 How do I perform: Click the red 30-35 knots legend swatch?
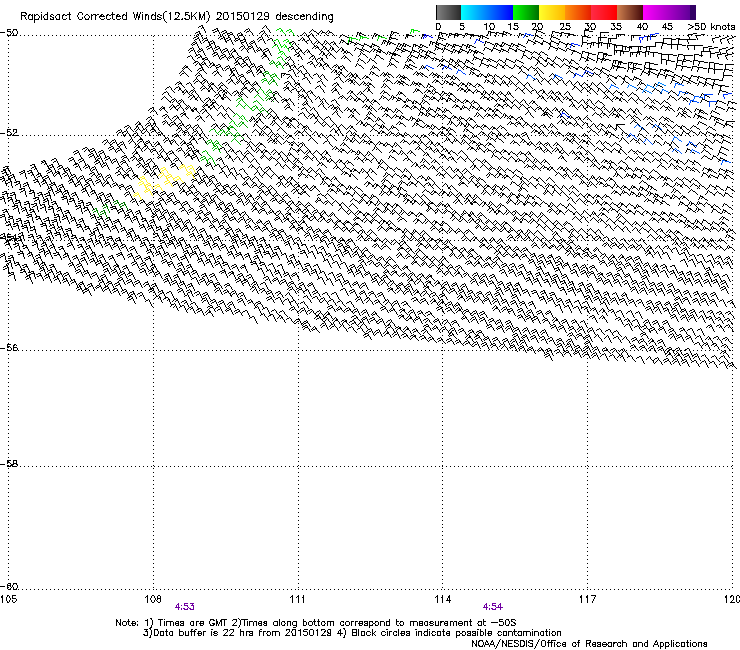pos(604,12)
